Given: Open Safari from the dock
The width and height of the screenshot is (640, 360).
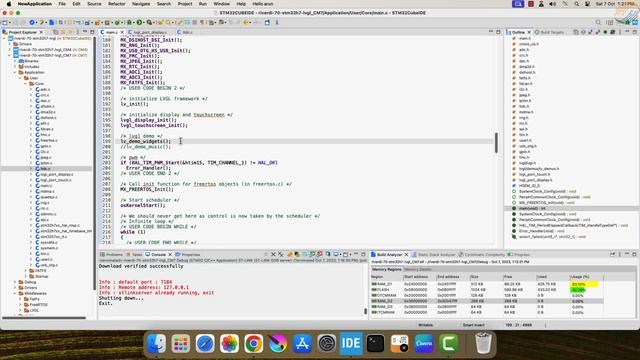Looking at the screenshot, I should [x=205, y=343].
